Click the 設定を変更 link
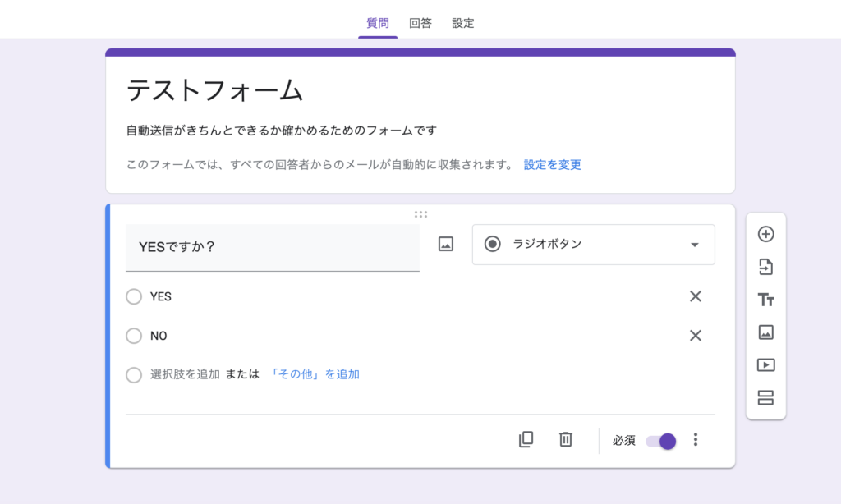Screen dimensions: 841x504 click(x=552, y=164)
